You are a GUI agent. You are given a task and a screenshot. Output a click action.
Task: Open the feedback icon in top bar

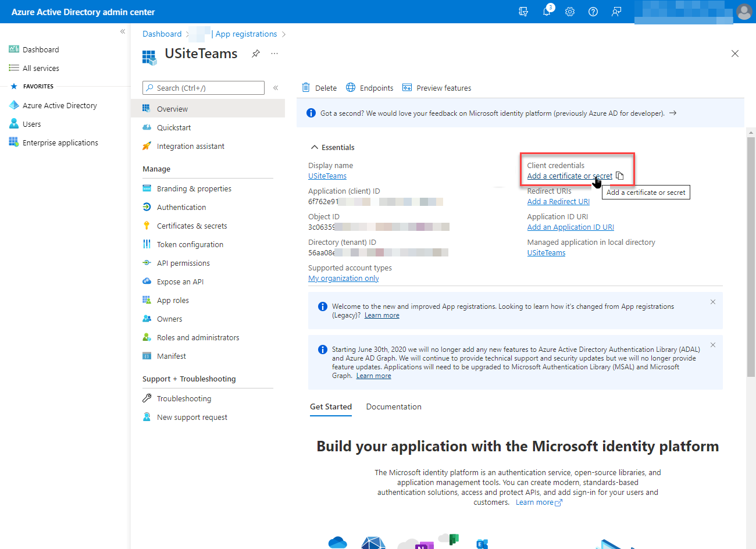616,12
